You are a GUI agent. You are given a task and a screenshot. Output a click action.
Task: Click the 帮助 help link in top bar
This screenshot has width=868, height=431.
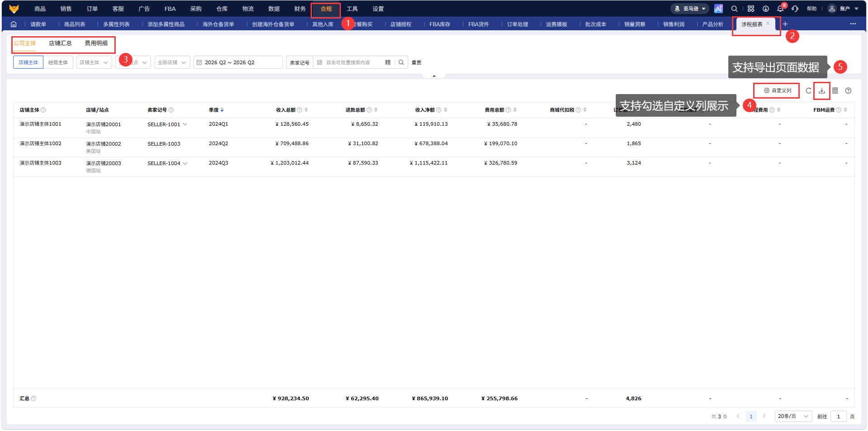point(812,9)
